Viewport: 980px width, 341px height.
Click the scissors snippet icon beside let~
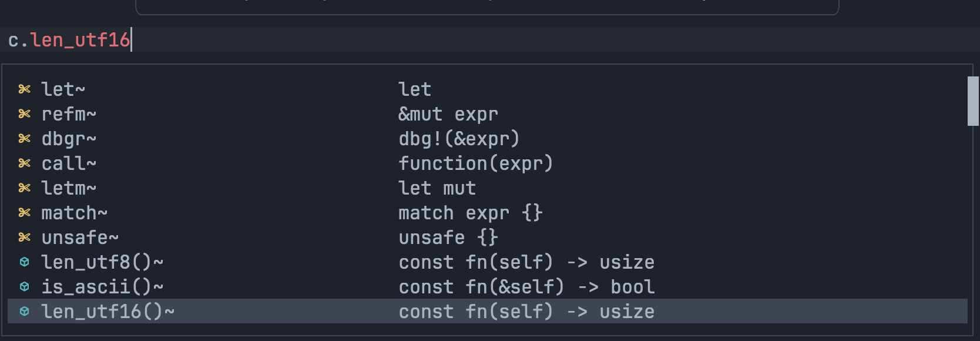coord(24,89)
